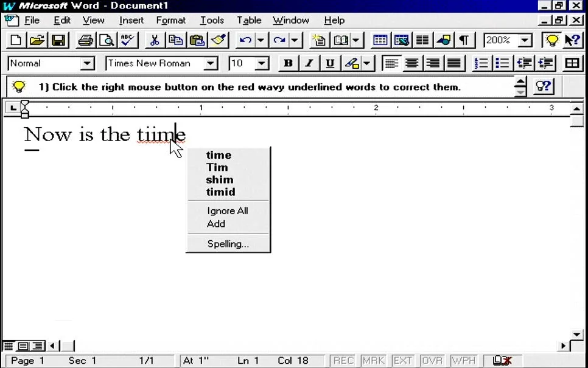Screen dimensions: 588x368
Task: Choose "time" spelling suggestion
Action: coord(228,155)
